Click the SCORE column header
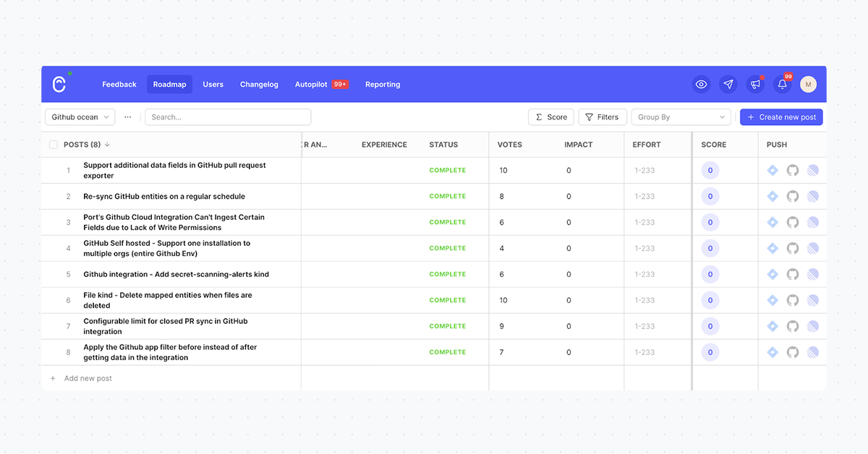868x454 pixels. pyautogui.click(x=714, y=145)
